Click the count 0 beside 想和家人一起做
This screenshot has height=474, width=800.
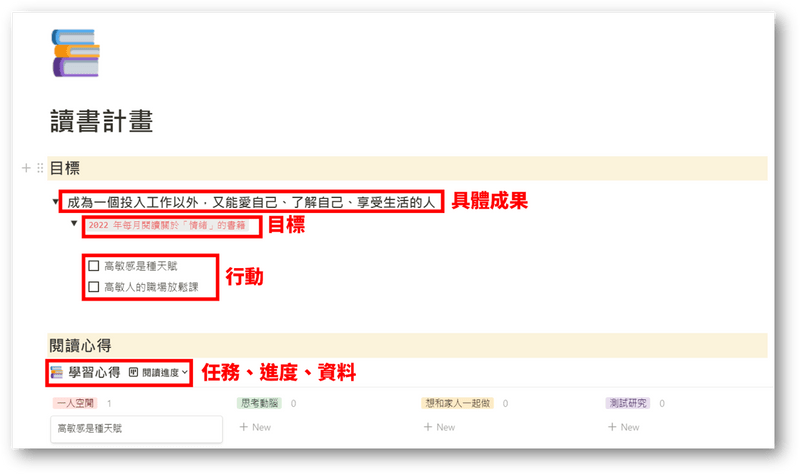pos(505,404)
